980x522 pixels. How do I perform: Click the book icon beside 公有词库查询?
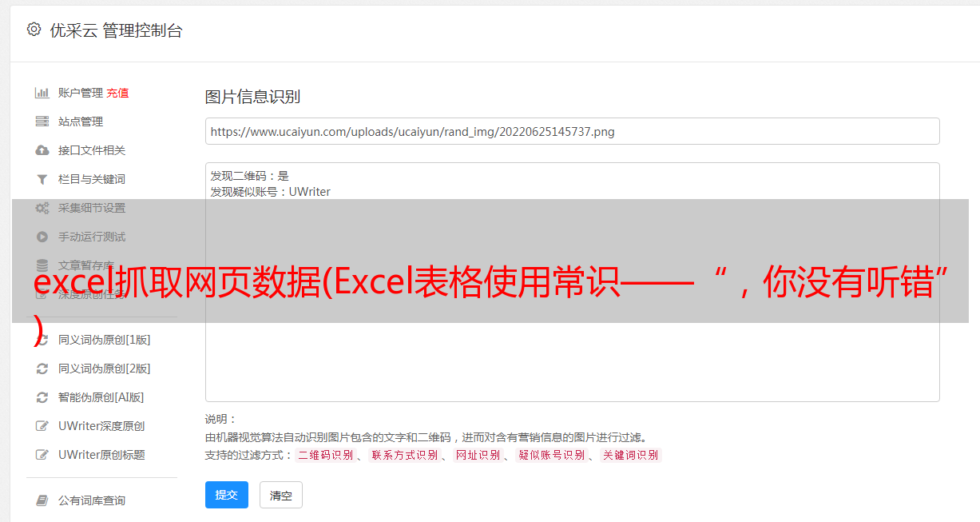point(42,500)
